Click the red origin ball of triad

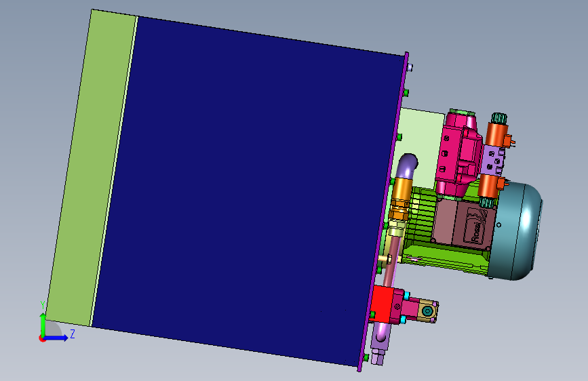[42, 338]
